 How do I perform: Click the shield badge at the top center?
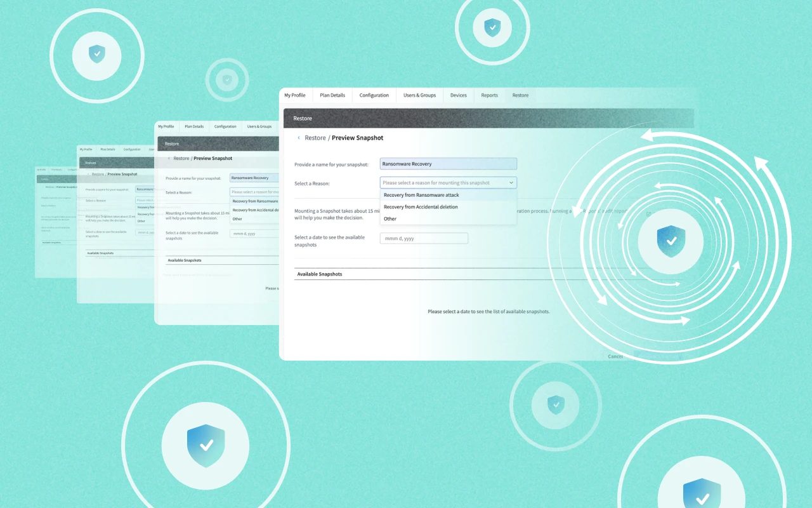click(x=492, y=28)
